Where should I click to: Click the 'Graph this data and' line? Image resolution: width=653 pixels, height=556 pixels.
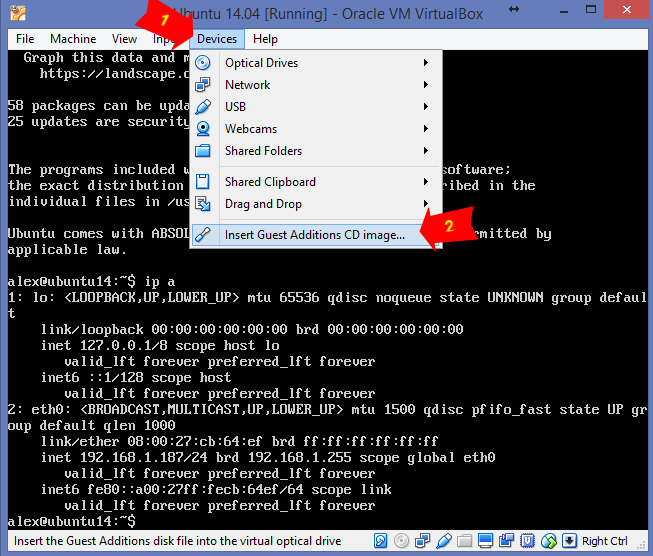tap(107, 57)
